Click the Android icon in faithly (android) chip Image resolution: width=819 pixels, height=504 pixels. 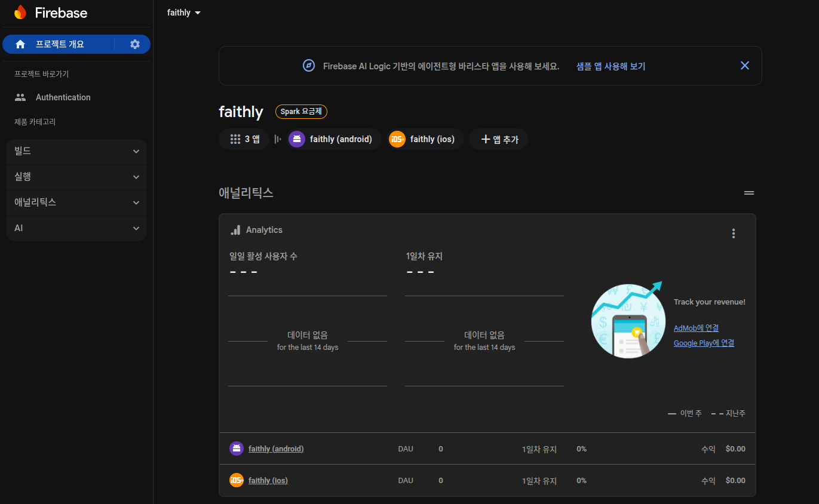click(297, 139)
